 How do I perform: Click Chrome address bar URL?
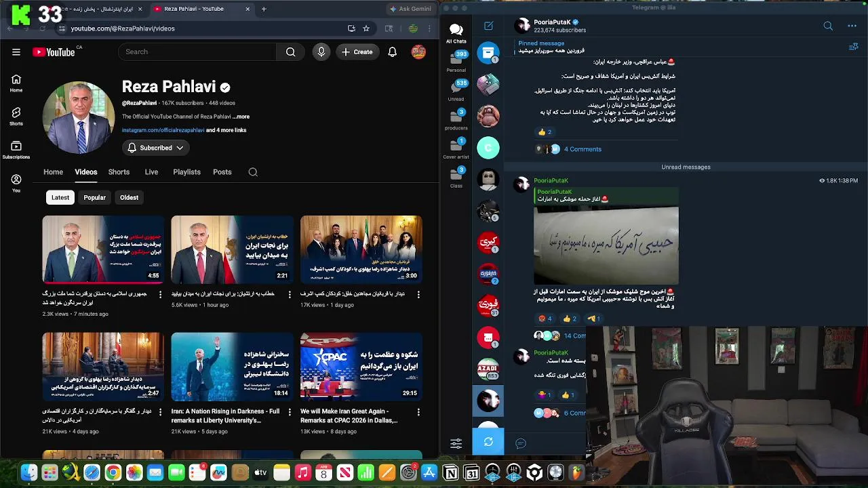[123, 28]
